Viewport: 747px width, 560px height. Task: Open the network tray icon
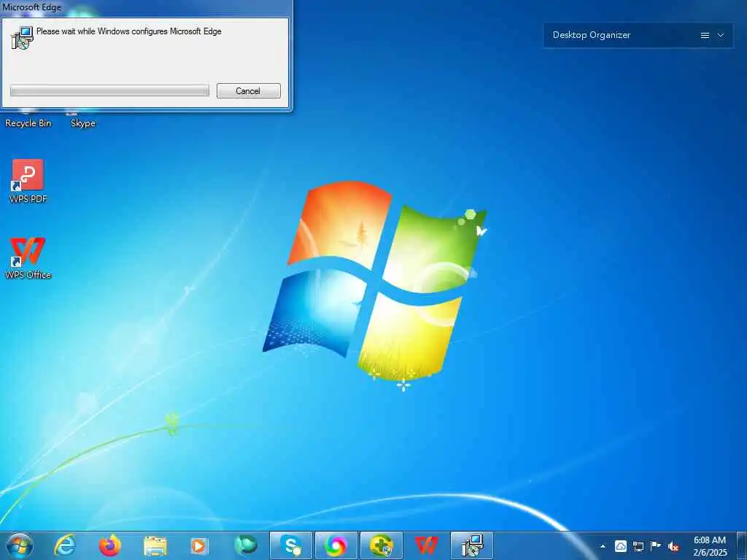pyautogui.click(x=638, y=546)
